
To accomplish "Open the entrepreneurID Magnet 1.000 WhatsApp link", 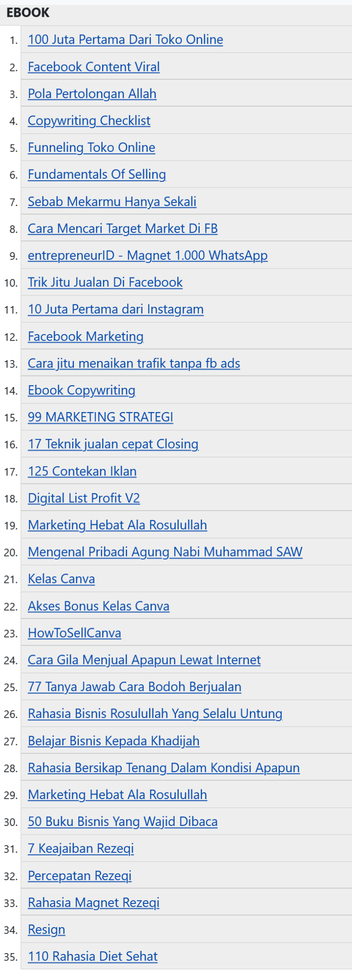I will pos(148,255).
